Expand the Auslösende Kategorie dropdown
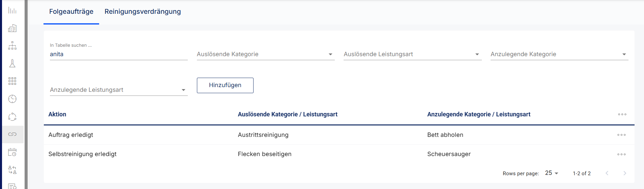Screen dimensions: 644x189 point(265,54)
